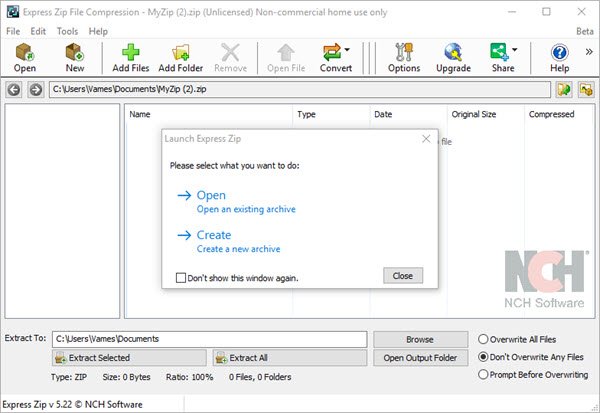Open the Tools menu
The image size is (600, 413).
point(67,31)
